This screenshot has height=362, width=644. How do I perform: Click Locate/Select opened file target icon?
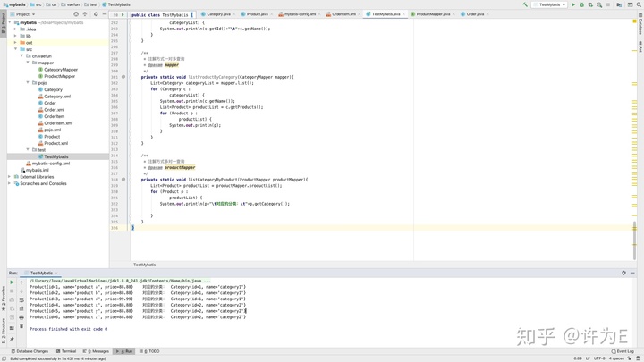tap(76, 14)
